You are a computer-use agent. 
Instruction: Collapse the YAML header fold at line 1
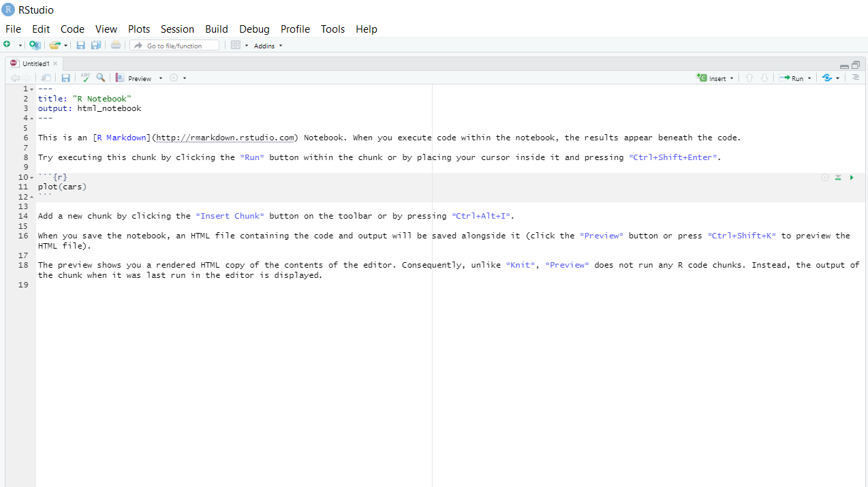(31, 89)
